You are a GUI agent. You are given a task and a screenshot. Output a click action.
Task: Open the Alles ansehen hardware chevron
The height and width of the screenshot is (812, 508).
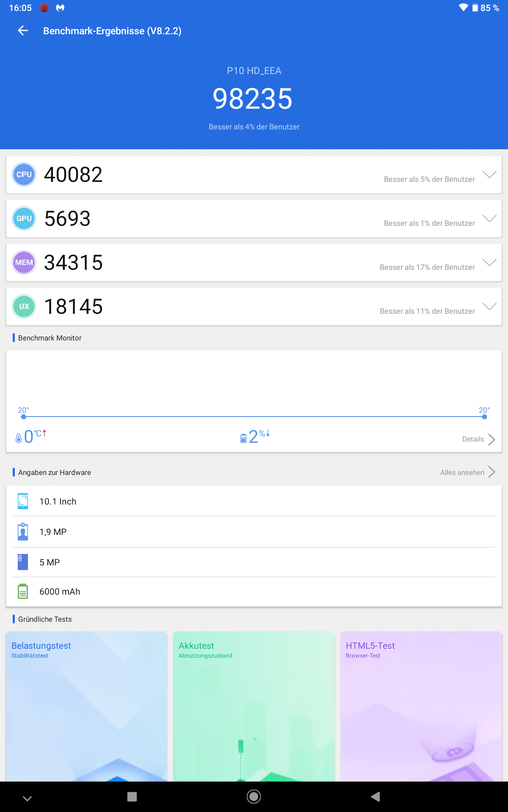(491, 472)
